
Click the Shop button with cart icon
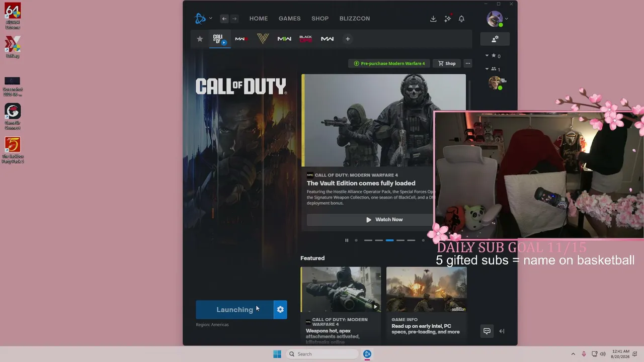coord(447,63)
